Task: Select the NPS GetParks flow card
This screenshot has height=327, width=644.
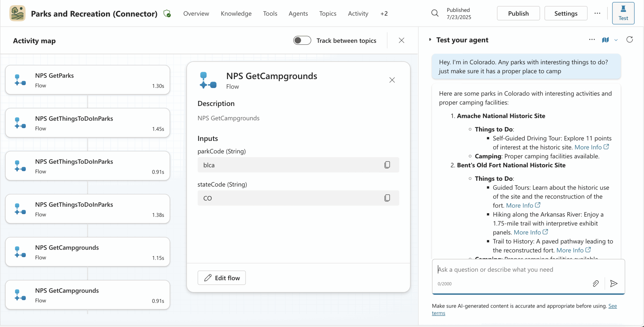Action: pyautogui.click(x=88, y=80)
